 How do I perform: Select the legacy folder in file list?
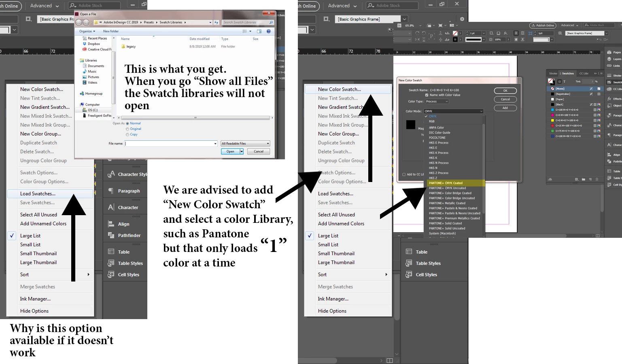coord(129,47)
